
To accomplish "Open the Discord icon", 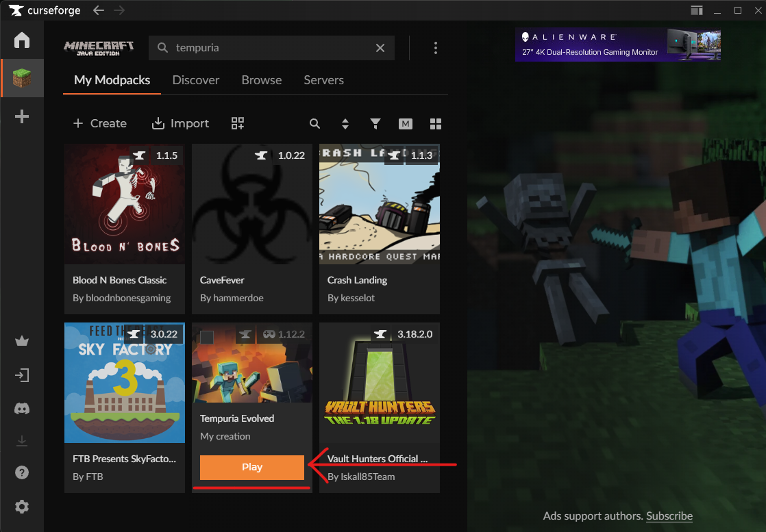I will click(x=21, y=409).
